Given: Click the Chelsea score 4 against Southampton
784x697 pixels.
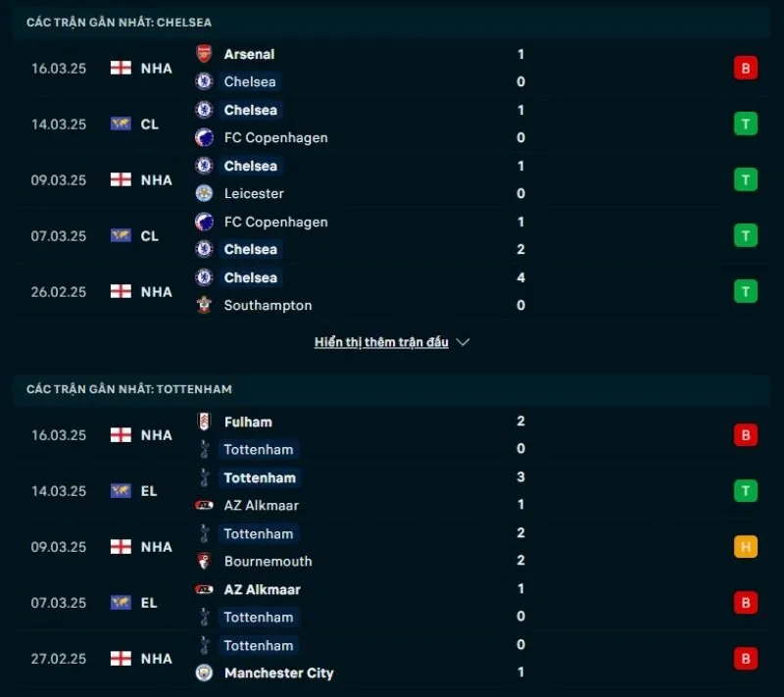Looking at the screenshot, I should click(x=521, y=277).
